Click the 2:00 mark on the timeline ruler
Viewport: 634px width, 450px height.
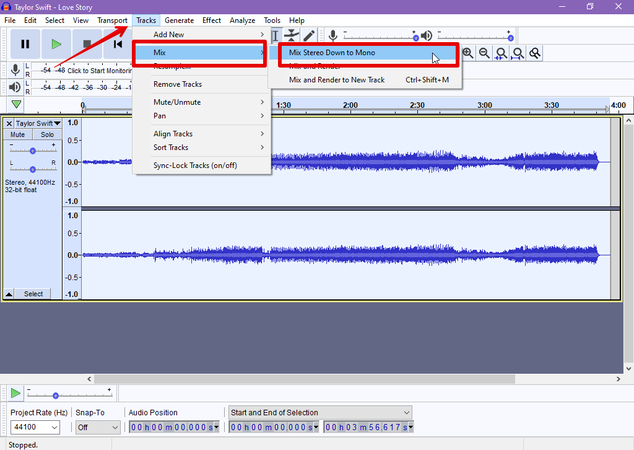pos(350,105)
